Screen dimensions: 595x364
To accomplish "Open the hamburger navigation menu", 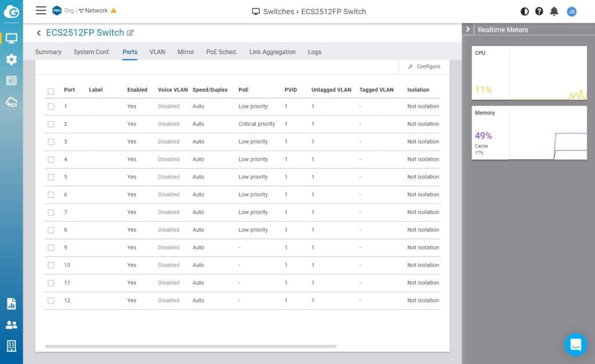I will click(41, 10).
